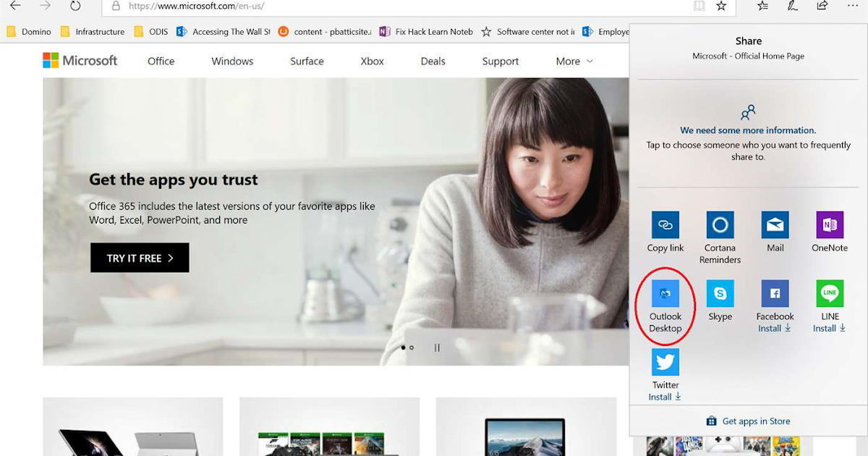Click the Add notes pen icon
The height and width of the screenshot is (456, 868).
tap(793, 6)
